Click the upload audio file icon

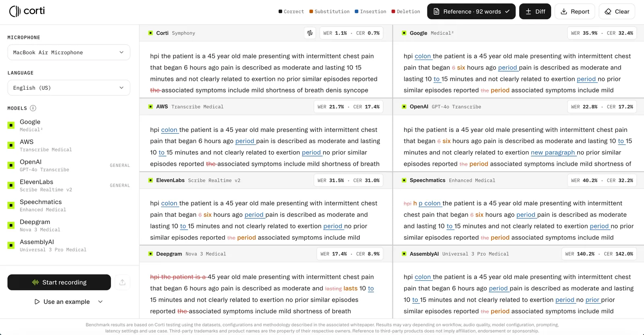[x=122, y=282]
